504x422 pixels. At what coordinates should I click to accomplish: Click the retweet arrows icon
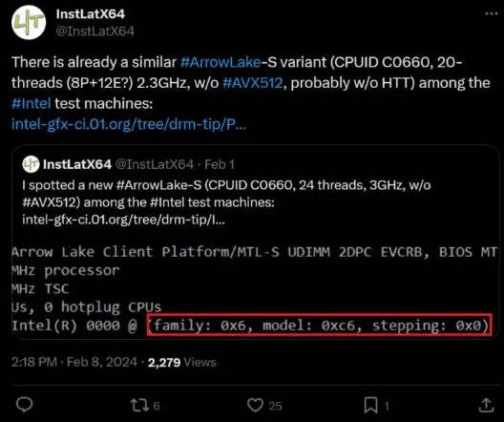point(139,405)
